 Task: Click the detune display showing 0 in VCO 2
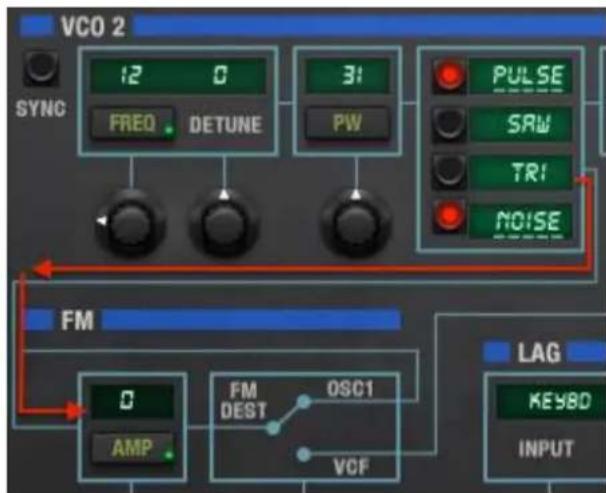(x=220, y=75)
